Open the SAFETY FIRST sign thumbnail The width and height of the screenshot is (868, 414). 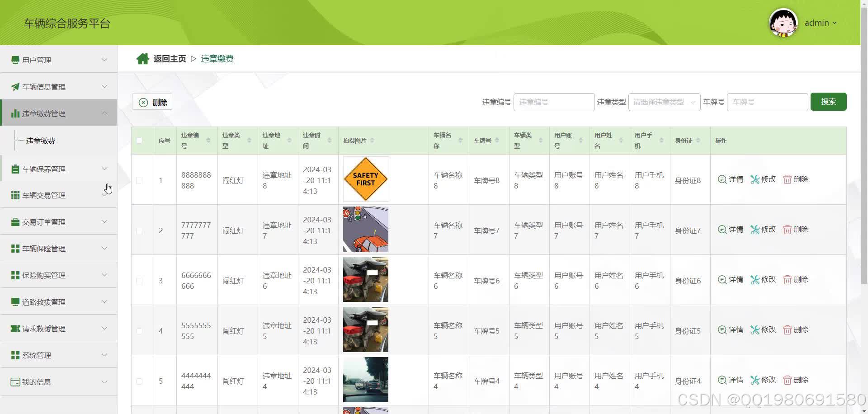(x=365, y=179)
